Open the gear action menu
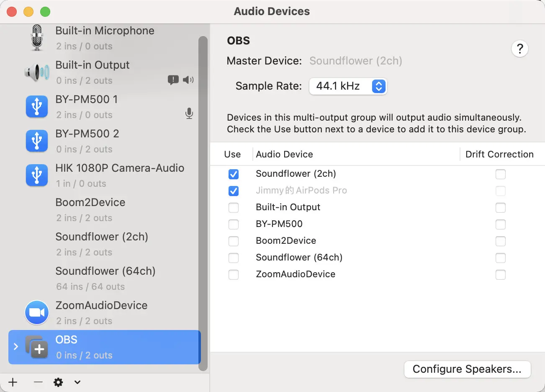The width and height of the screenshot is (545, 392). (x=58, y=382)
